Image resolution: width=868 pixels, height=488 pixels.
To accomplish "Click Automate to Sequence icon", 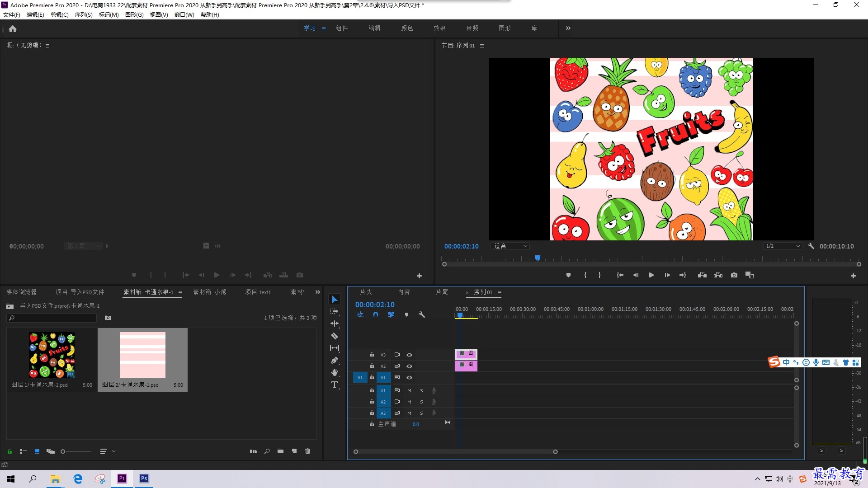I will coord(253,451).
